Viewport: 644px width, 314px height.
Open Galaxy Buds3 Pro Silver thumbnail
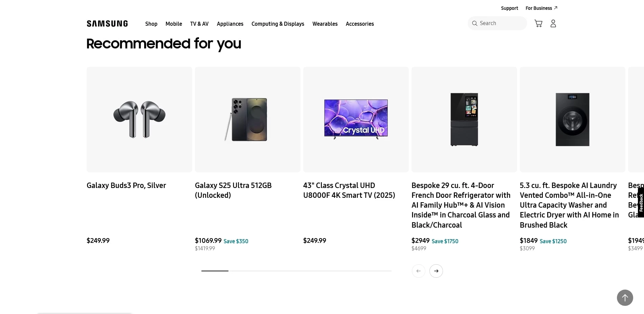139,120
